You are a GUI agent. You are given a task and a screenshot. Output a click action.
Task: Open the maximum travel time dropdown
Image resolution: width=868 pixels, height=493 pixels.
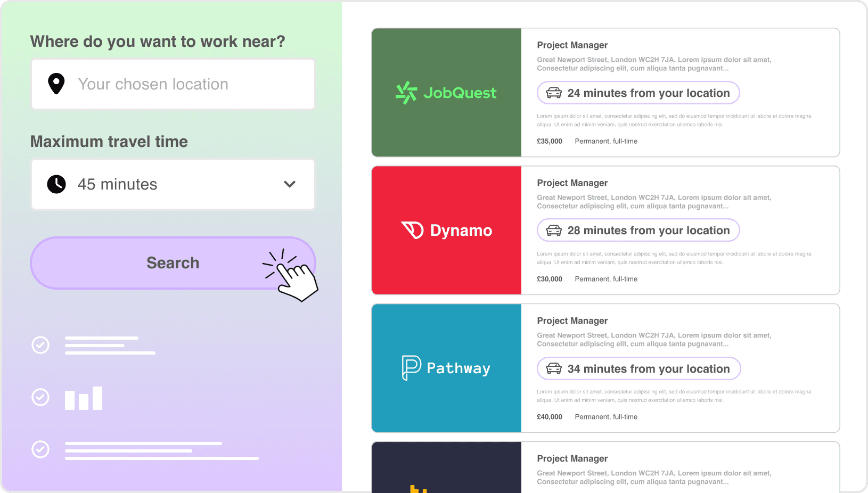tap(289, 184)
